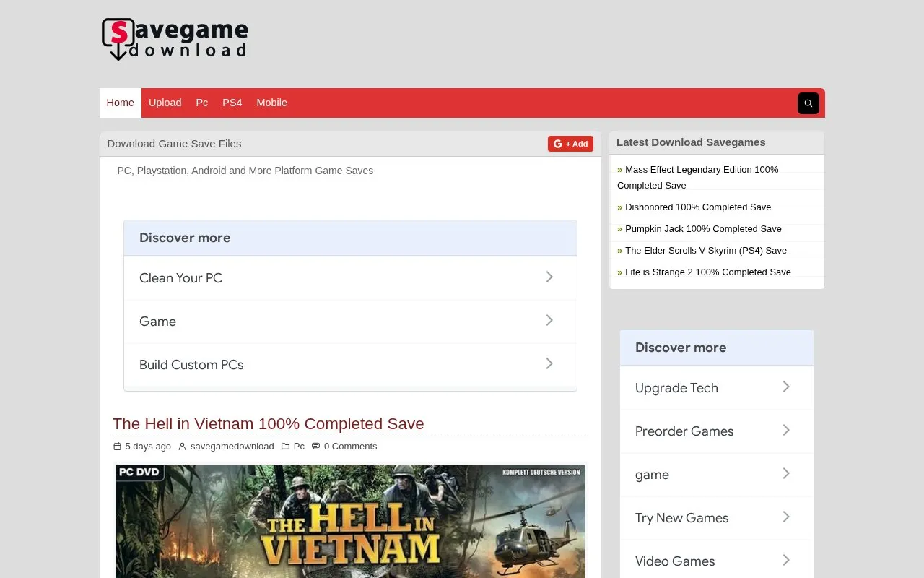The height and width of the screenshot is (578, 924).
Task: Click the Pc category link under post title
Action: click(299, 447)
